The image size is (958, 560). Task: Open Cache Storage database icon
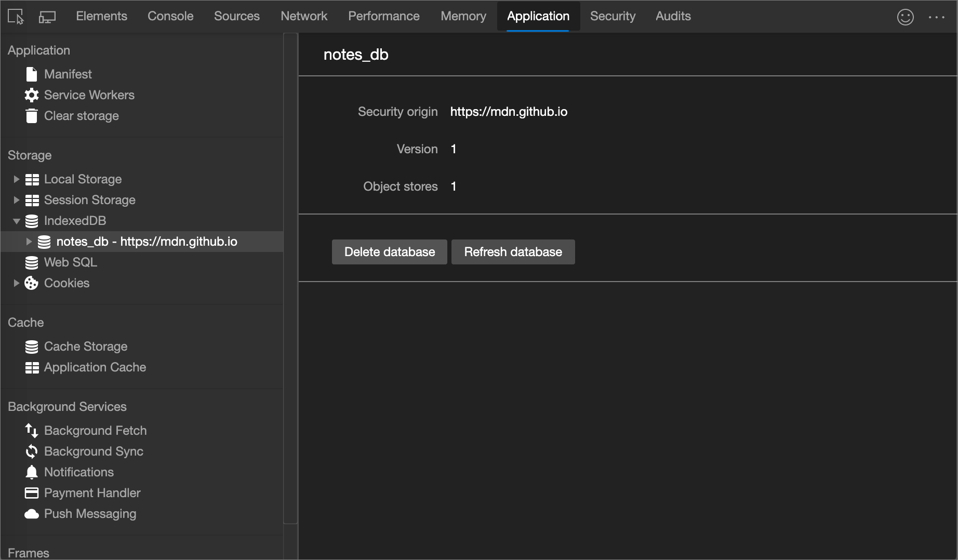[32, 346]
